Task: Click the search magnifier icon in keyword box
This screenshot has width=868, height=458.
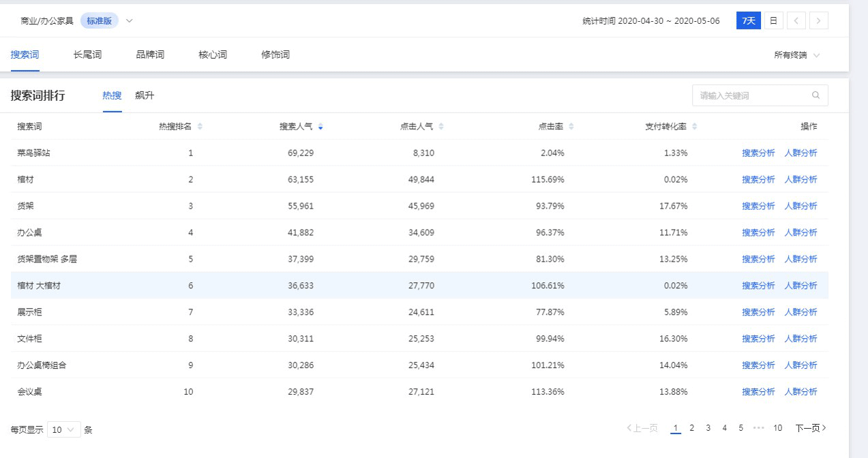Action: click(815, 95)
